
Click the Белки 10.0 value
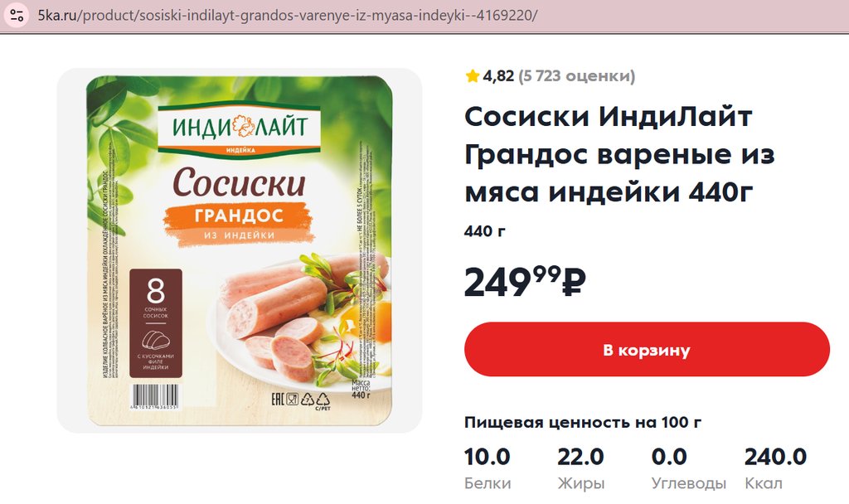tap(488, 457)
